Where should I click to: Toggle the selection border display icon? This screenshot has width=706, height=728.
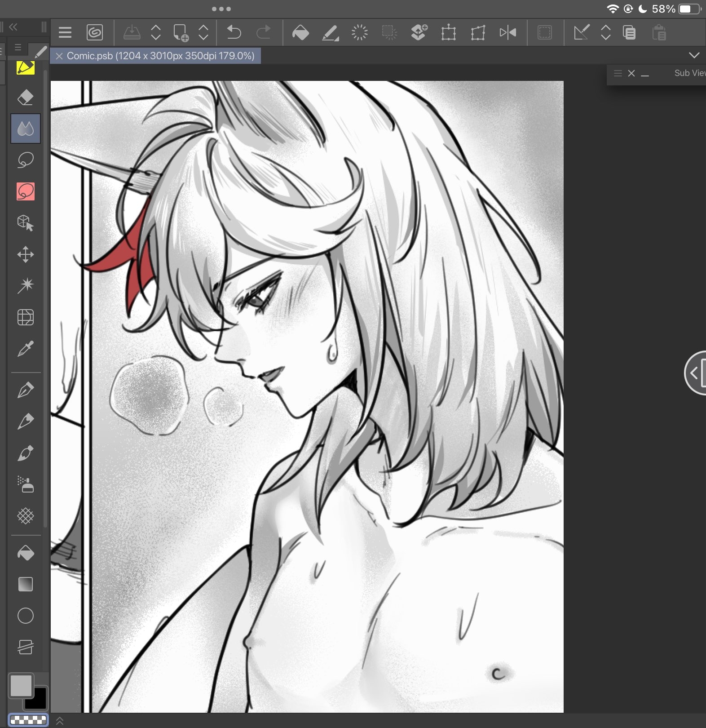(x=545, y=32)
